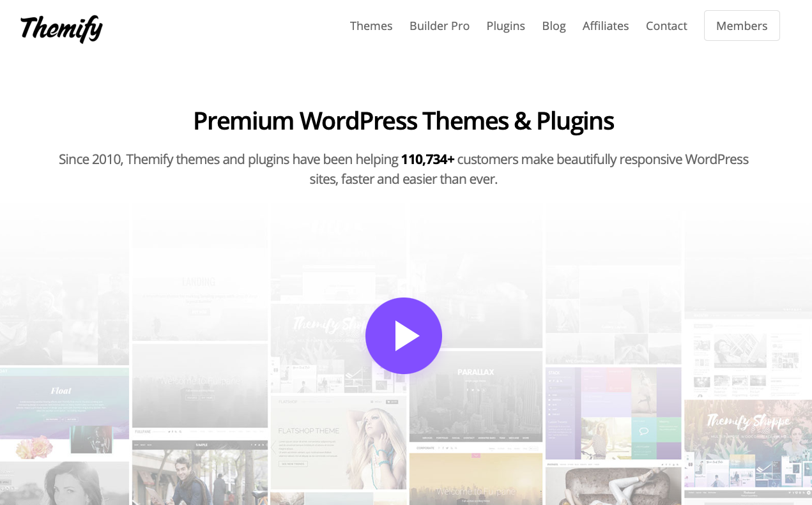Play the video with the purple play button
The image size is (812, 505).
click(x=404, y=336)
